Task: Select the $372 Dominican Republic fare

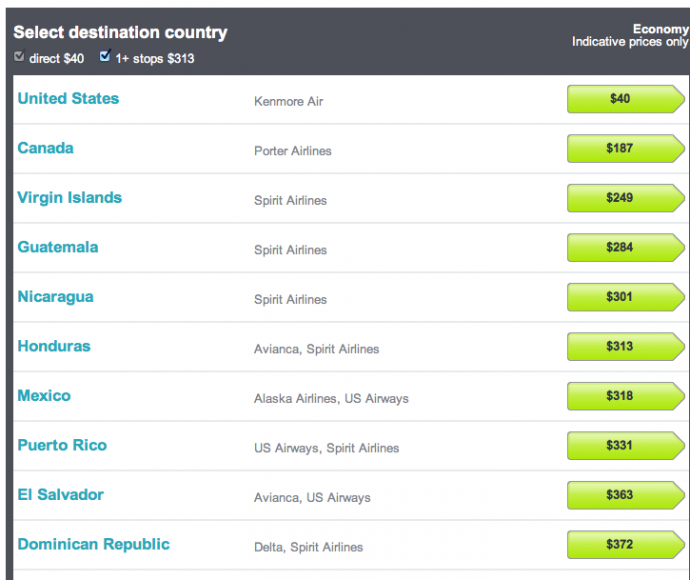Action: [622, 544]
